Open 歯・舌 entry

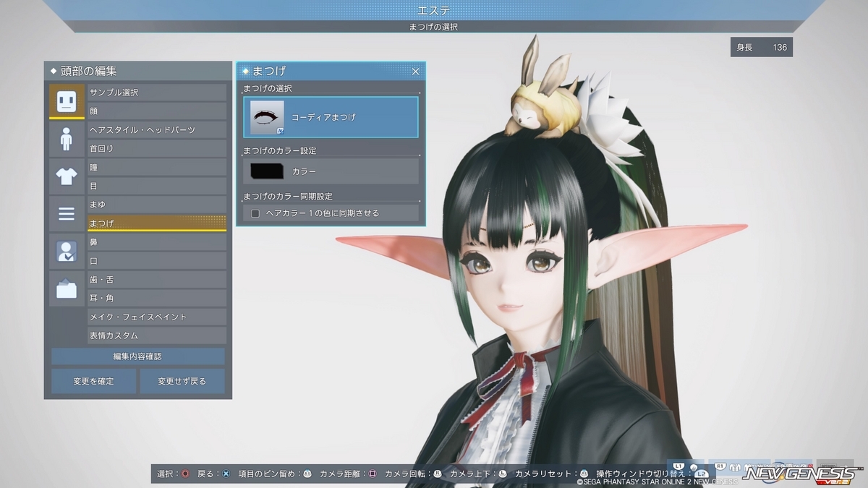tap(157, 280)
